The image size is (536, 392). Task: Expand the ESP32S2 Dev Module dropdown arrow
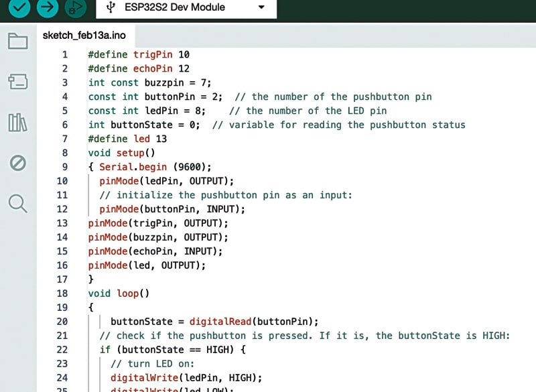(x=262, y=8)
